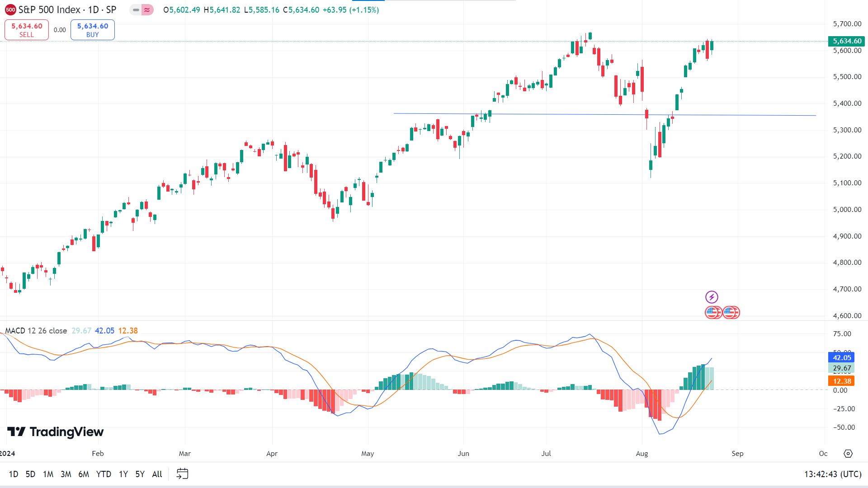The width and height of the screenshot is (868, 488).
Task: Select the 1Y time range
Action: [123, 474]
